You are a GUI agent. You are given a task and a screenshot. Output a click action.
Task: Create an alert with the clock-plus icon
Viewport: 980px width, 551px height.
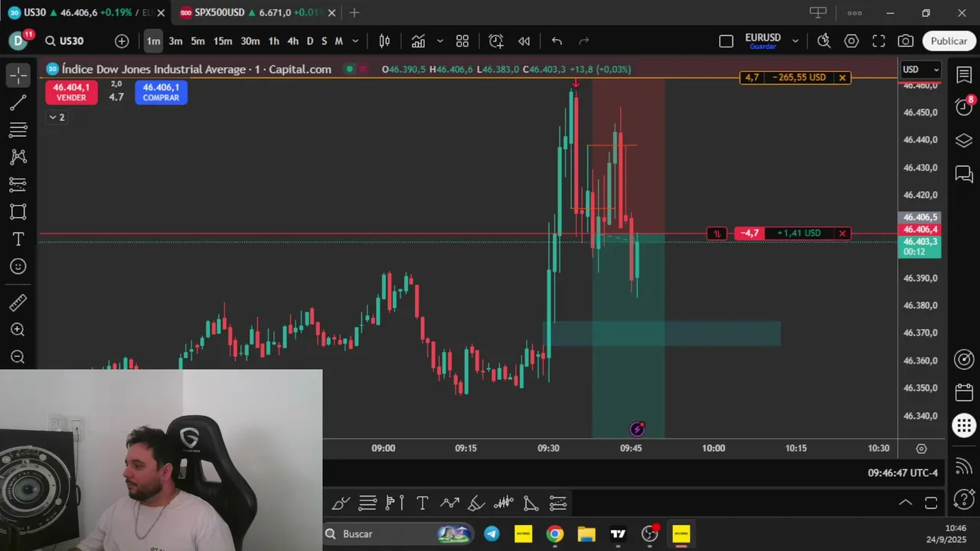click(496, 41)
